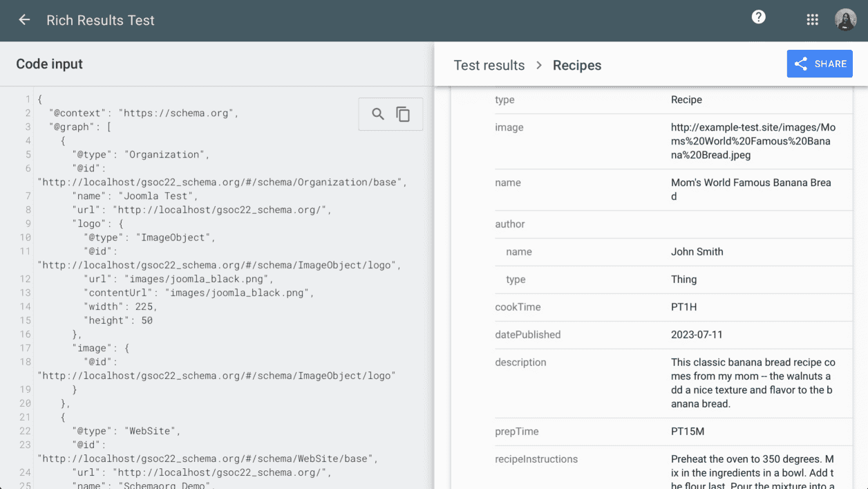Click the "@context" line in code editor
Image resolution: width=868 pixels, height=489 pixels.
(143, 113)
